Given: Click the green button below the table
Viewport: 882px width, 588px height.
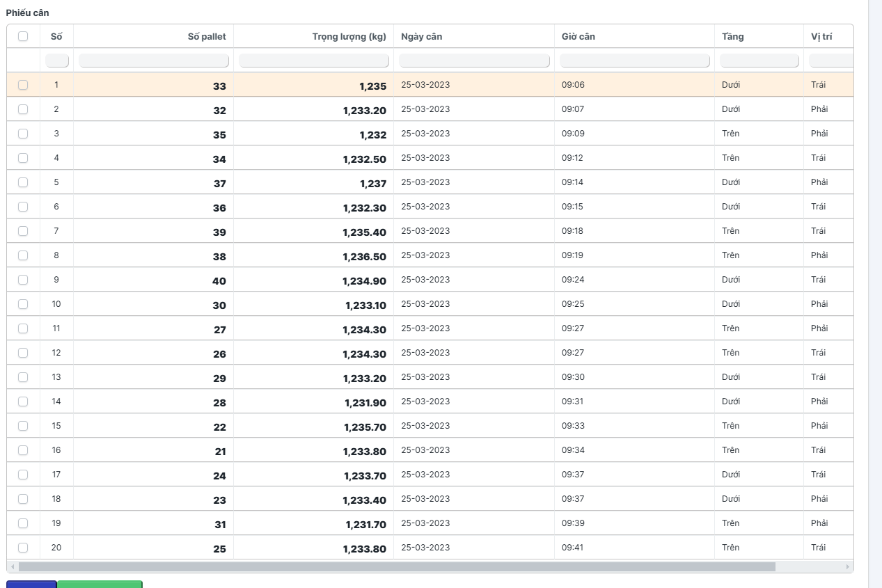Looking at the screenshot, I should [x=100, y=585].
